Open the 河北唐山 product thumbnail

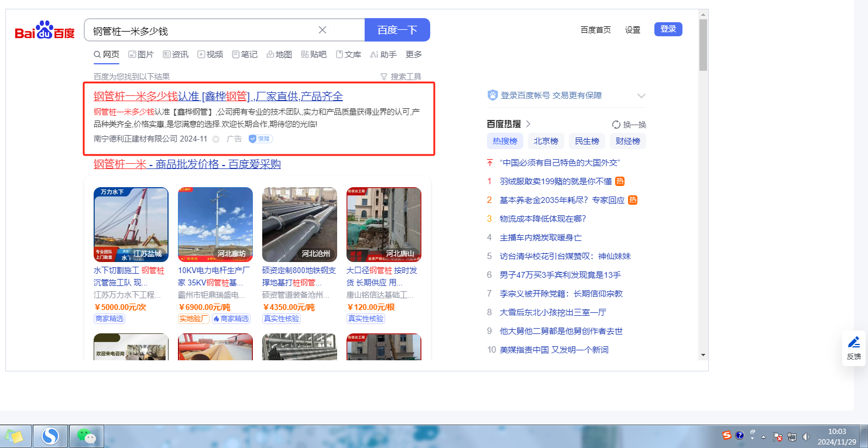click(x=384, y=225)
